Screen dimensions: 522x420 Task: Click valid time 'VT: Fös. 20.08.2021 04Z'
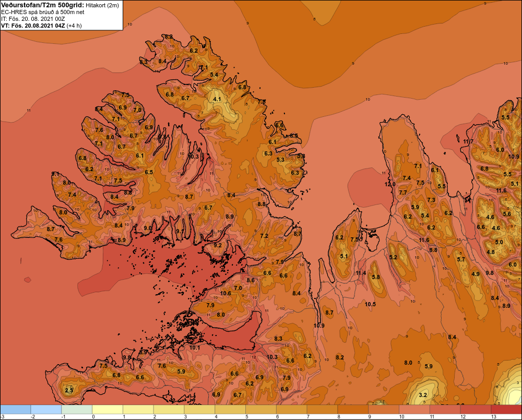(x=33, y=26)
